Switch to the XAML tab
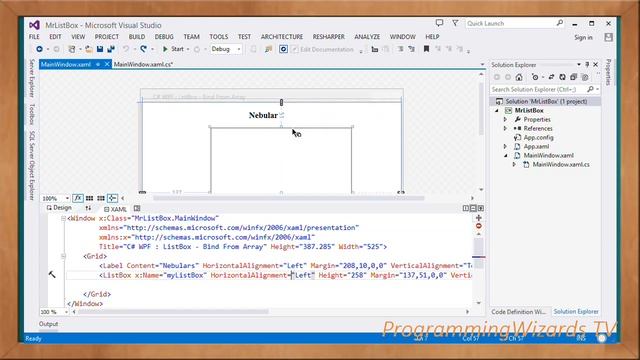The height and width of the screenshot is (360, 640). tap(115, 209)
